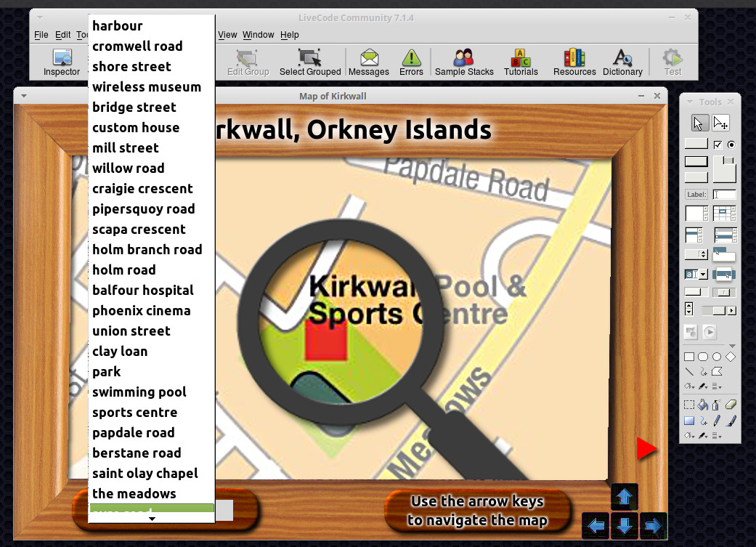Open the Dictionary
756x547 pixels.
pos(622,62)
